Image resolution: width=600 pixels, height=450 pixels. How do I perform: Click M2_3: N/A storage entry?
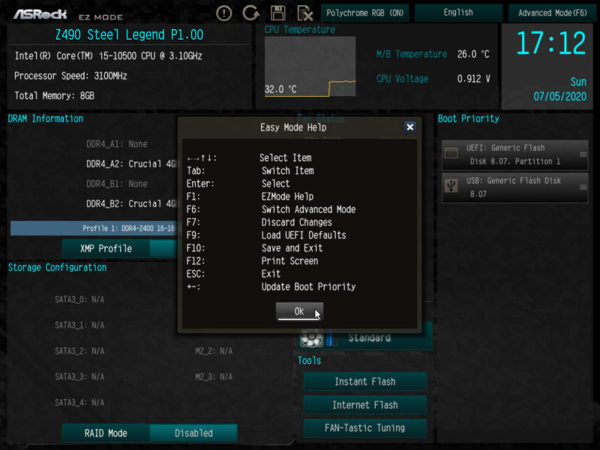214,377
